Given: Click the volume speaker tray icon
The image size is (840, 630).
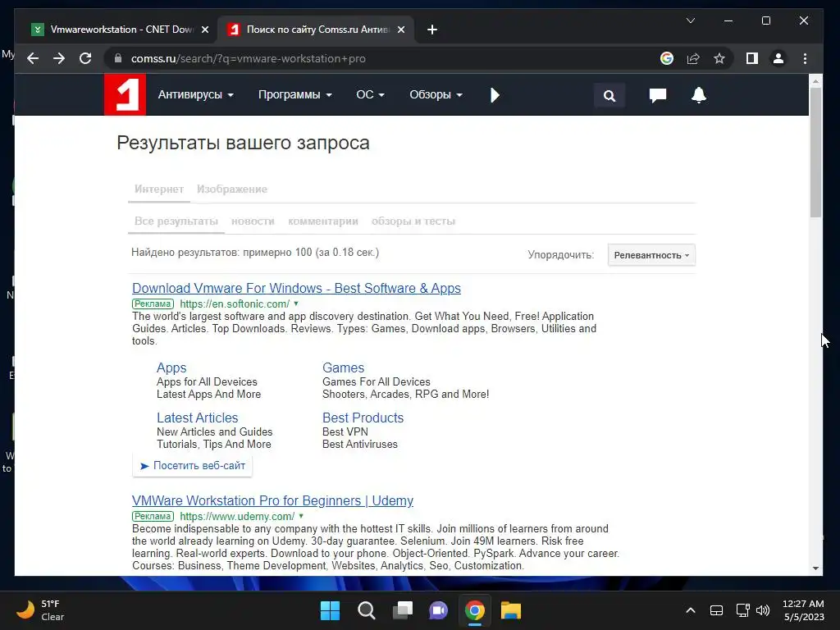Looking at the screenshot, I should click(x=762, y=610).
